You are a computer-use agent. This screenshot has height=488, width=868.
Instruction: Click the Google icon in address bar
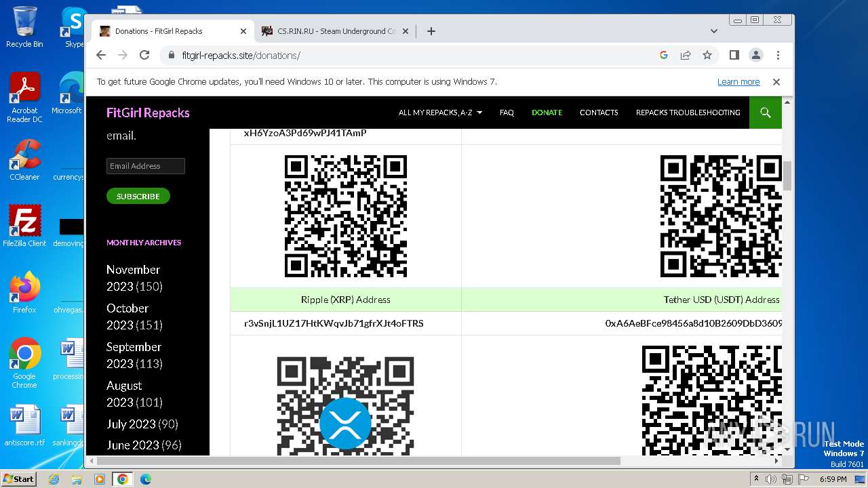point(664,55)
